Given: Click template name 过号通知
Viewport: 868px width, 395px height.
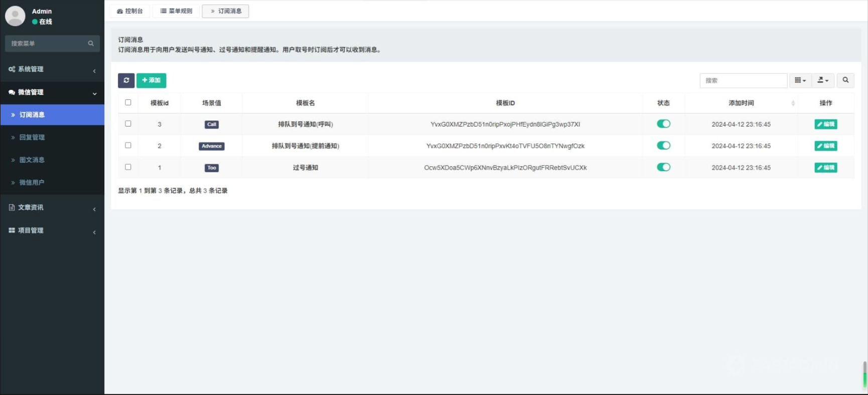Looking at the screenshot, I should coord(306,168).
